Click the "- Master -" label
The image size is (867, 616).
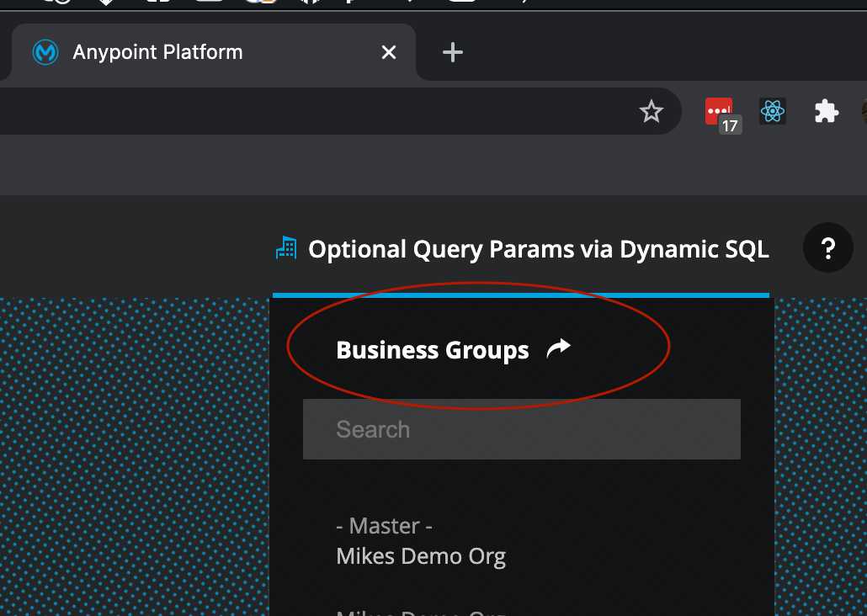[384, 526]
